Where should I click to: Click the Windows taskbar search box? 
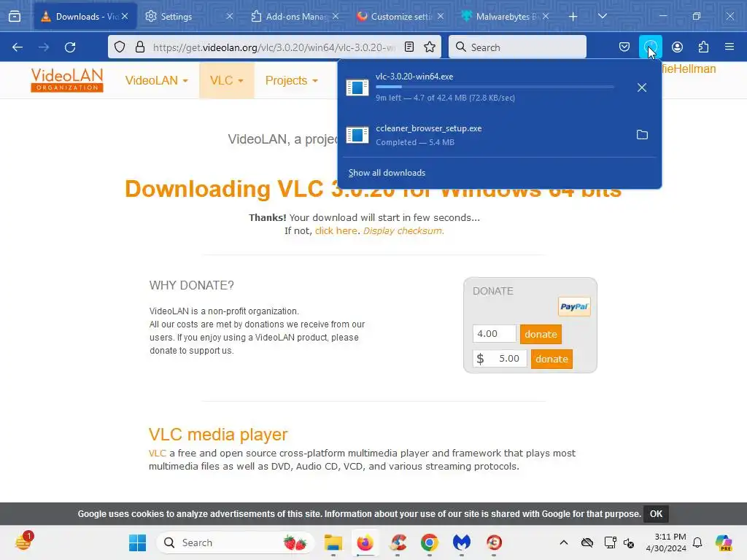coord(235,542)
